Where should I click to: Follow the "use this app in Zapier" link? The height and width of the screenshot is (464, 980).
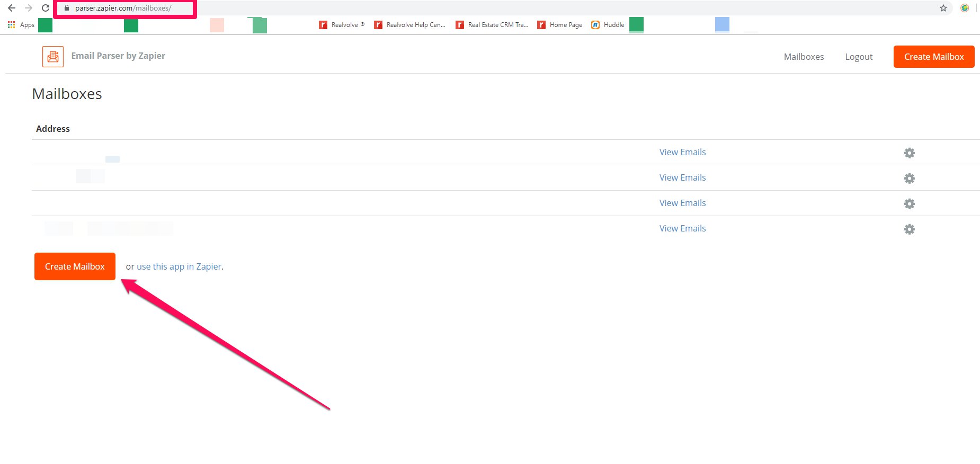(179, 266)
